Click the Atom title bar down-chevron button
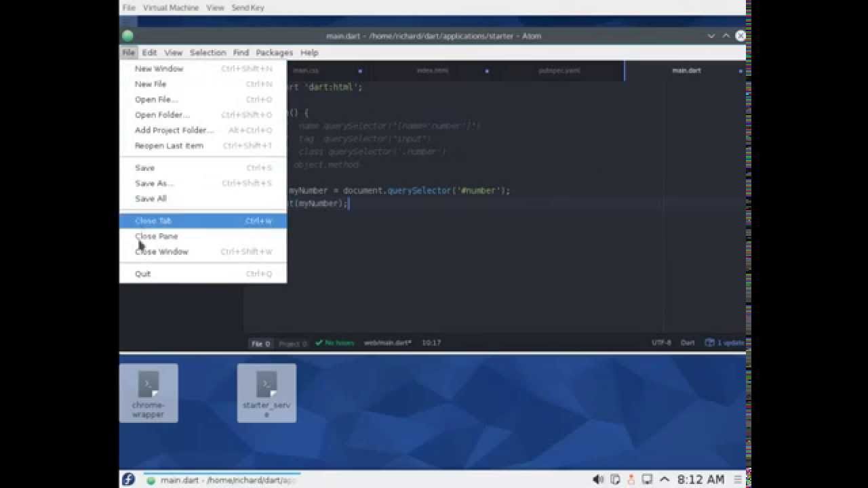868x488 pixels. pos(711,36)
